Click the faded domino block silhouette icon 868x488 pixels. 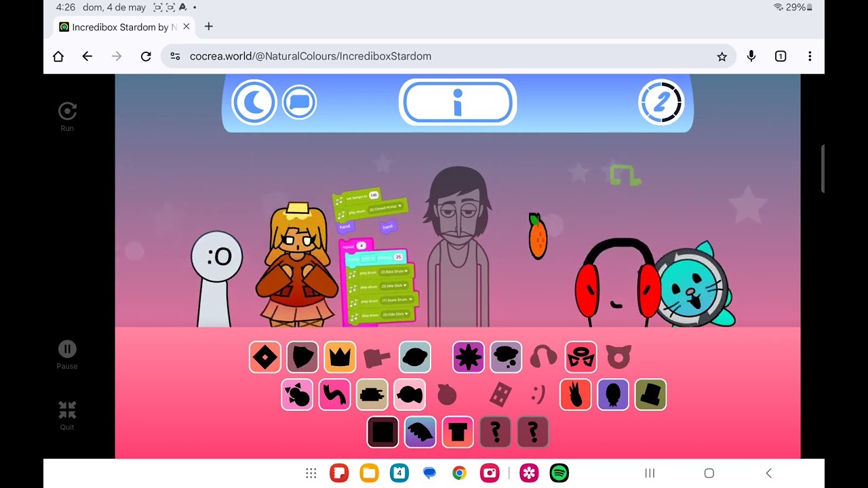tap(501, 394)
